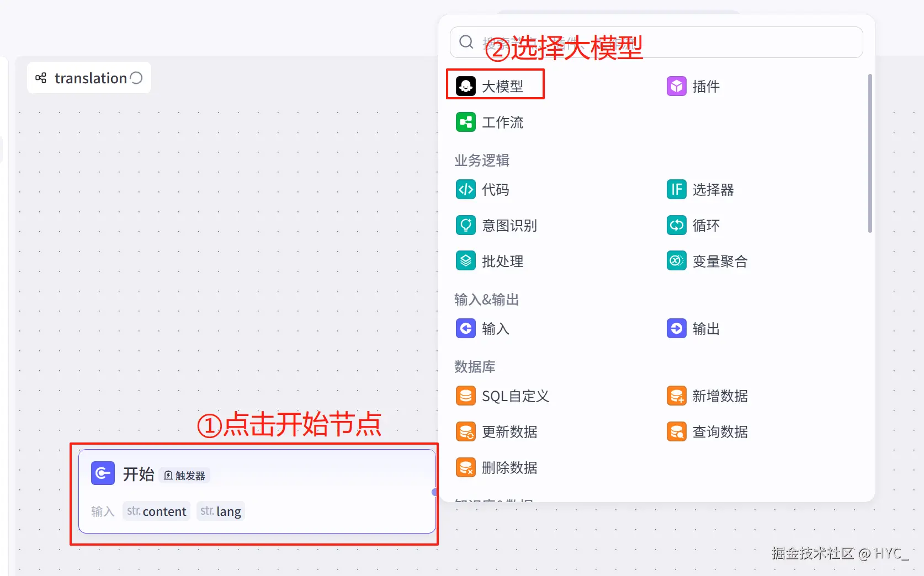924x576 pixels.
Task: Select the 意图识别 label text
Action: click(x=509, y=226)
